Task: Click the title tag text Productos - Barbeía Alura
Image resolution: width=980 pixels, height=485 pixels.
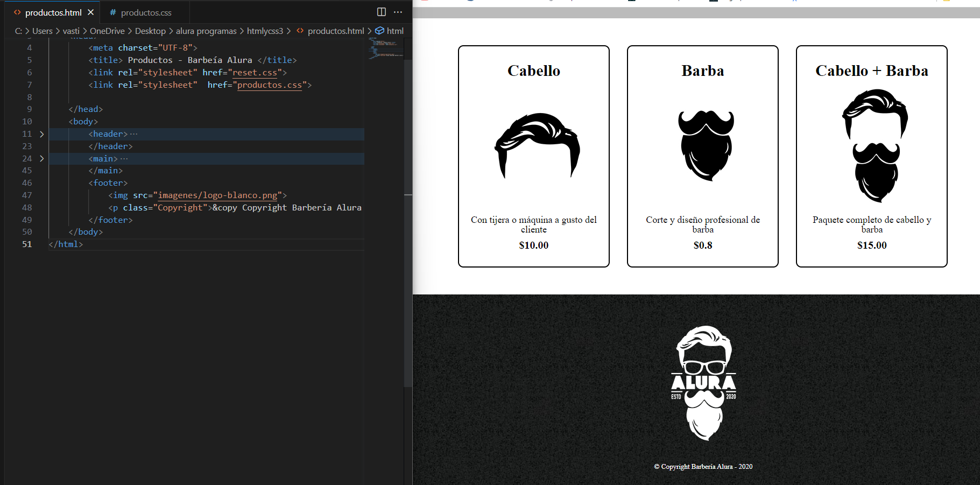Action: coord(190,60)
